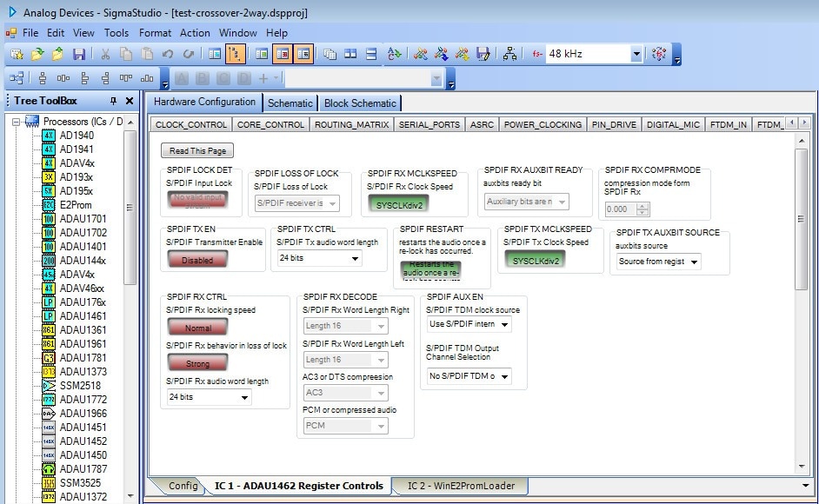Toggle the highlighted red panel-view toolbar button
Image resolution: width=819 pixels, height=504 pixels.
(x=283, y=54)
